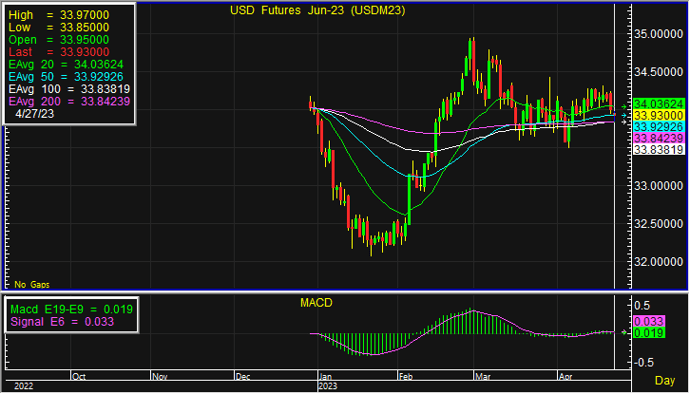Click the EAvg 200 = 33.84239 legend line
690x394 pixels.
pyautogui.click(x=69, y=101)
